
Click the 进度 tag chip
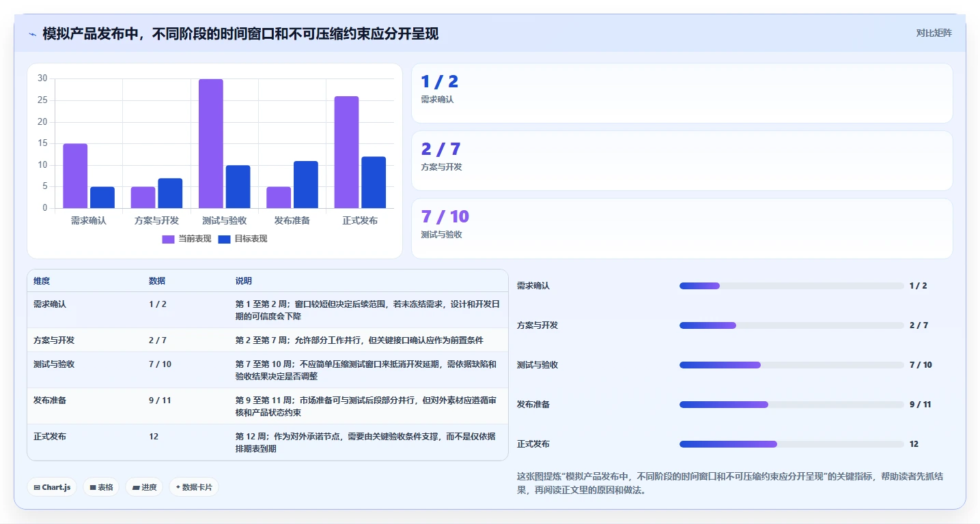point(144,487)
